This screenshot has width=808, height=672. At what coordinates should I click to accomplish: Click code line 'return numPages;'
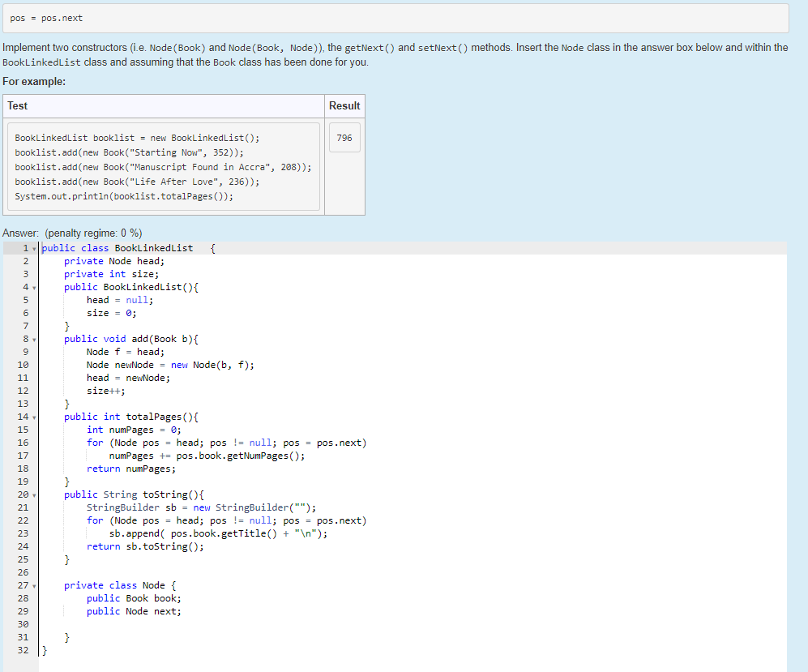point(131,469)
